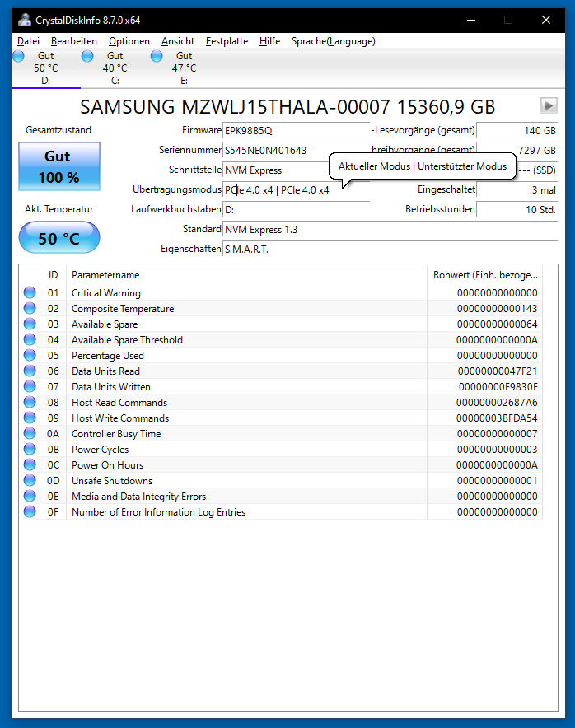Click the total reads value 140 GB

pyautogui.click(x=517, y=130)
